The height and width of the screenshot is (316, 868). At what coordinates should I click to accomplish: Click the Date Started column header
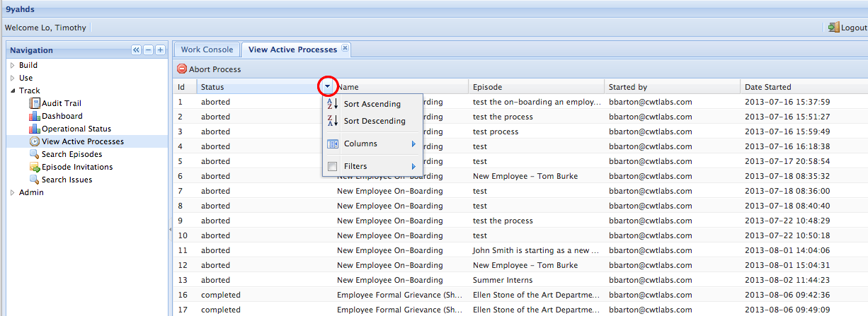(x=804, y=87)
